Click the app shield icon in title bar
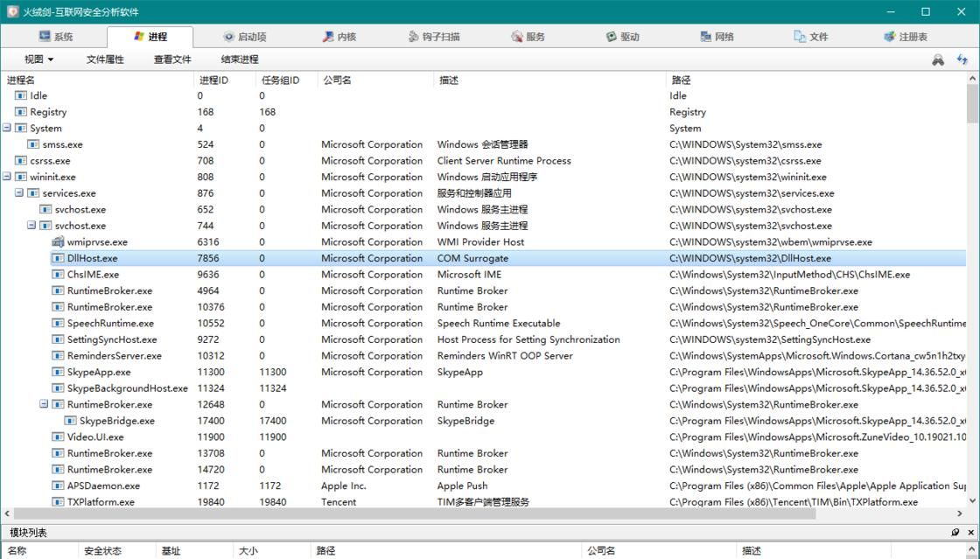 (x=12, y=12)
